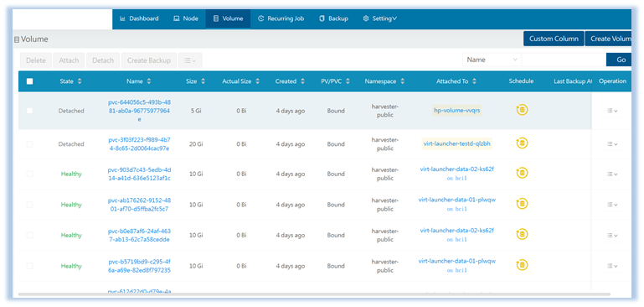This screenshot has height=307, width=644.
Task: Open schedule icon for hp-volume-vvqrs row
Action: (x=522, y=110)
